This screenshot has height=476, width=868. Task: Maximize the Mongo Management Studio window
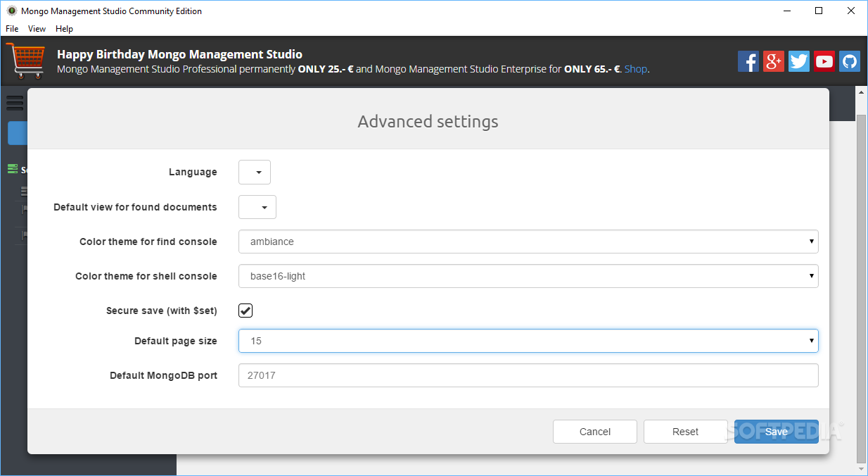[x=819, y=11]
